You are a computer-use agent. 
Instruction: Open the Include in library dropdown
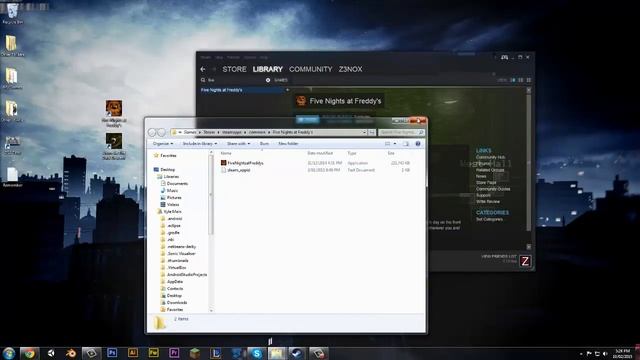pyautogui.click(x=200, y=144)
